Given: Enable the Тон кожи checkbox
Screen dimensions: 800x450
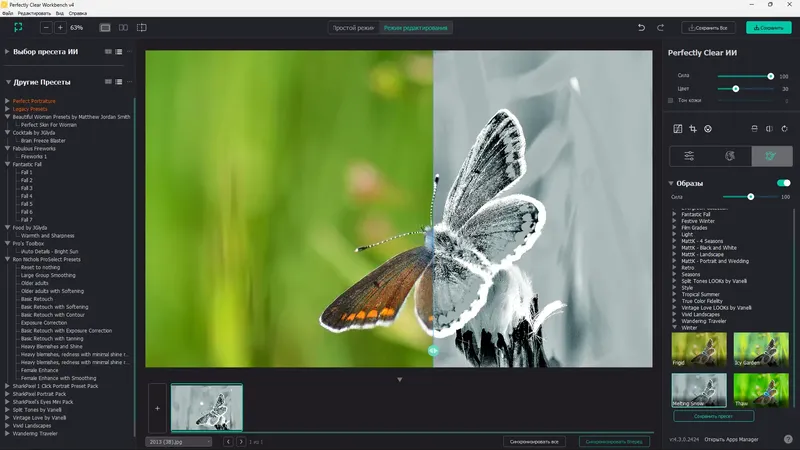Looking at the screenshot, I should click(670, 101).
